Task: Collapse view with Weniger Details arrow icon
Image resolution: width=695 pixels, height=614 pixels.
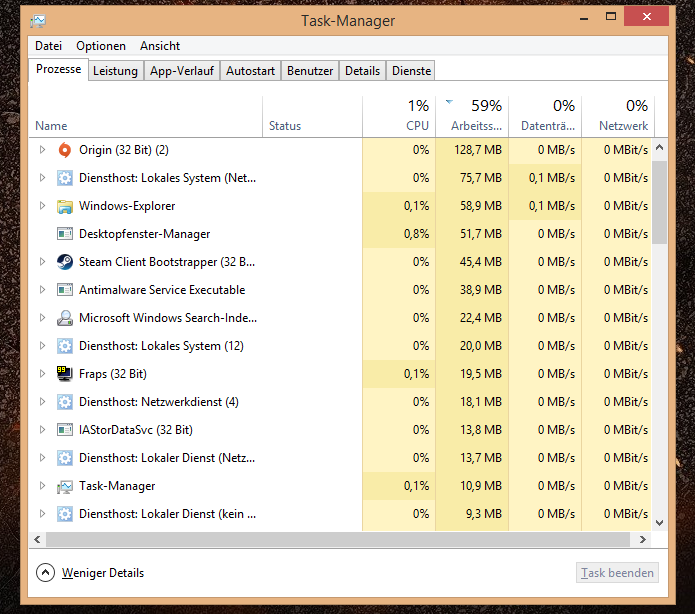Action: coord(45,573)
